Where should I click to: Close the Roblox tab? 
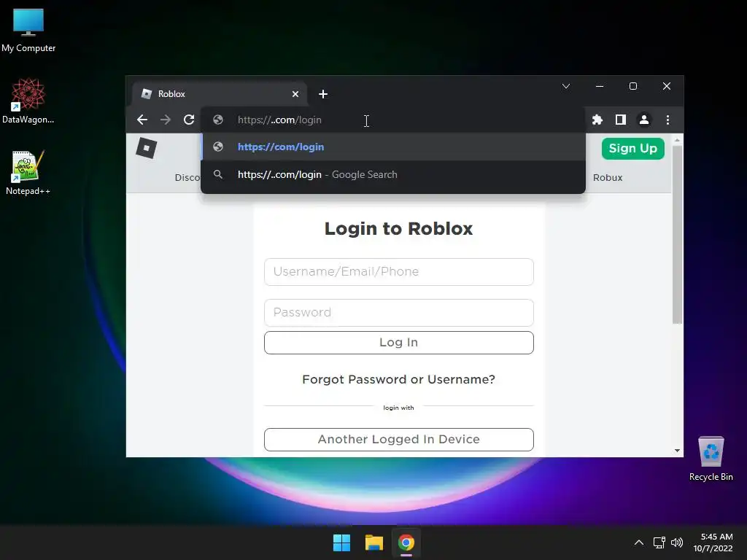[295, 94]
